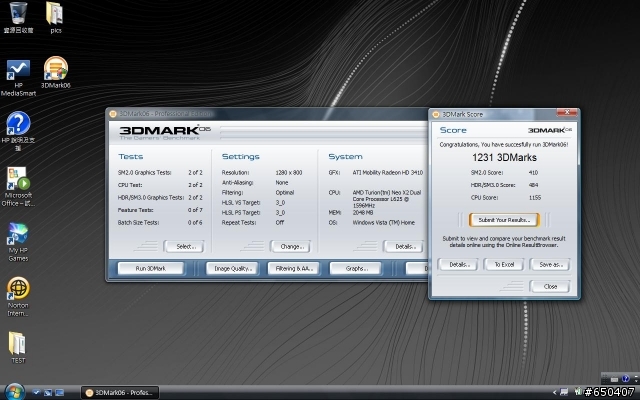Activate the 3DMark06 taskbar button
Image resolution: width=640 pixels, height=400 pixels.
point(120,393)
